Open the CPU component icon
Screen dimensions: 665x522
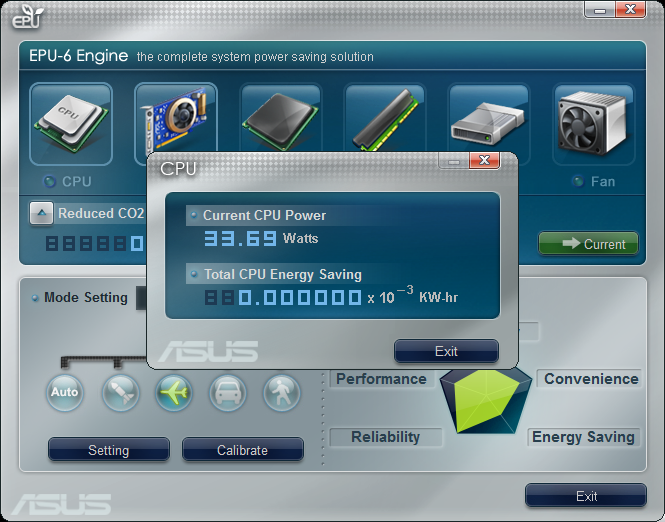click(71, 124)
